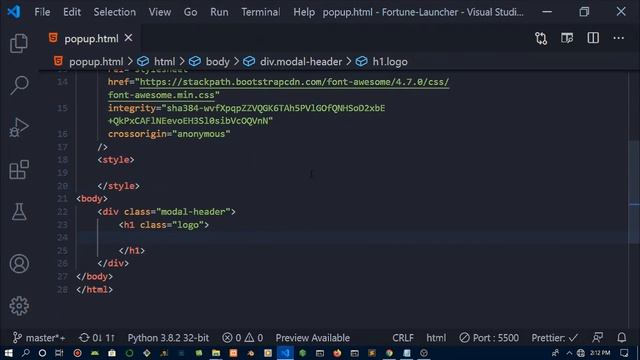Click the master branch status item
640x360 pixels.
[39, 338]
